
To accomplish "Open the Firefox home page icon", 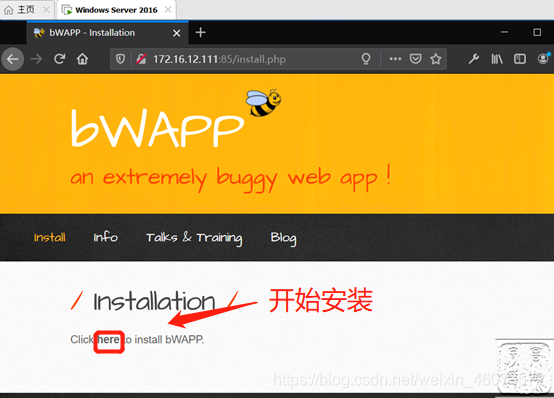I will coord(82,59).
